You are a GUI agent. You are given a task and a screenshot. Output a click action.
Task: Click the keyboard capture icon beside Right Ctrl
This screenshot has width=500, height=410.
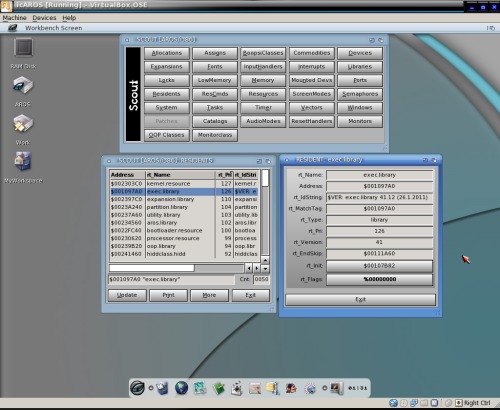pyautogui.click(x=459, y=403)
